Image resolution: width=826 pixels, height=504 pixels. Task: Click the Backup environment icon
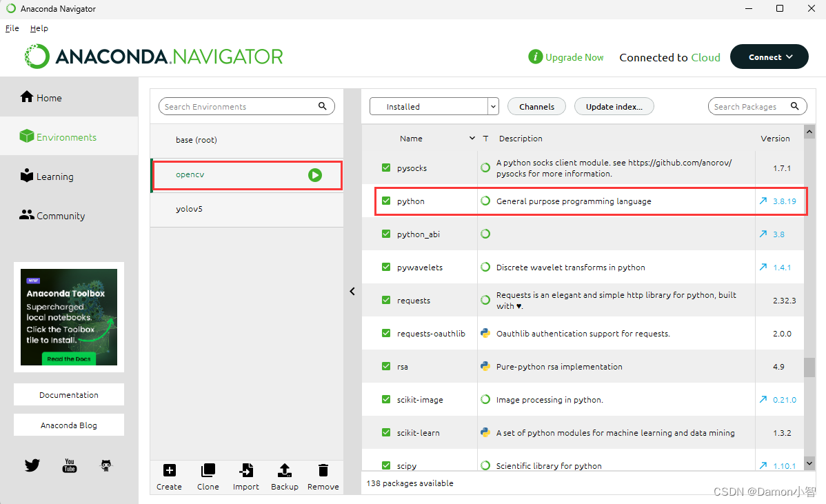click(284, 471)
